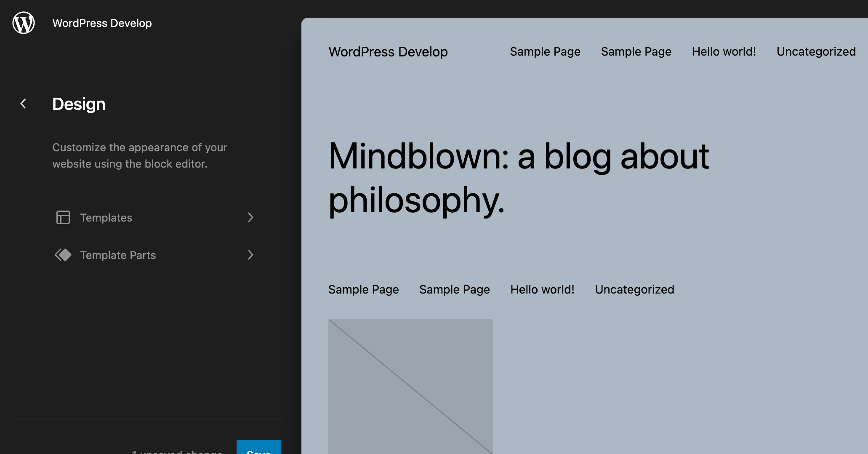This screenshot has height=454, width=868.
Task: Open first Sample Page link in header
Action: click(x=545, y=51)
